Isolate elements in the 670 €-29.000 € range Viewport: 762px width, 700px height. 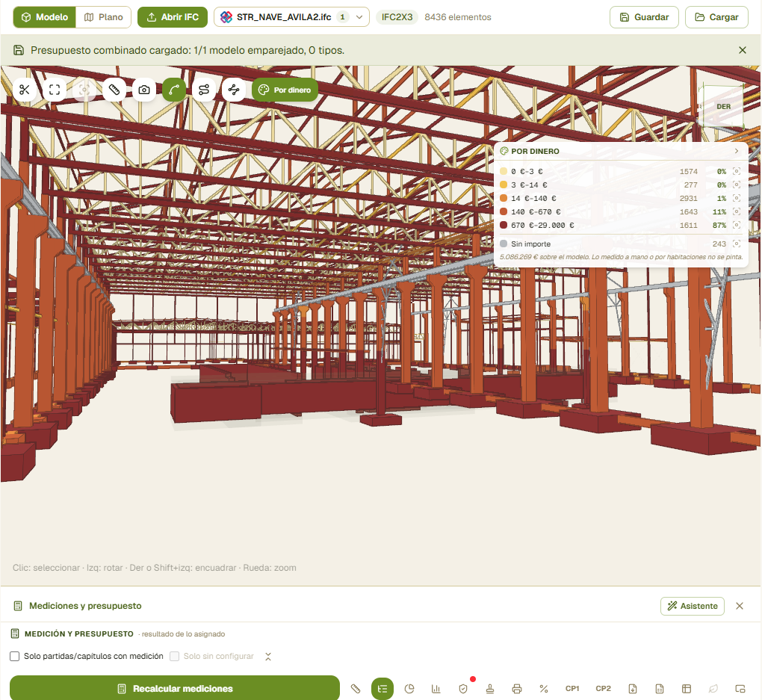pos(737,225)
